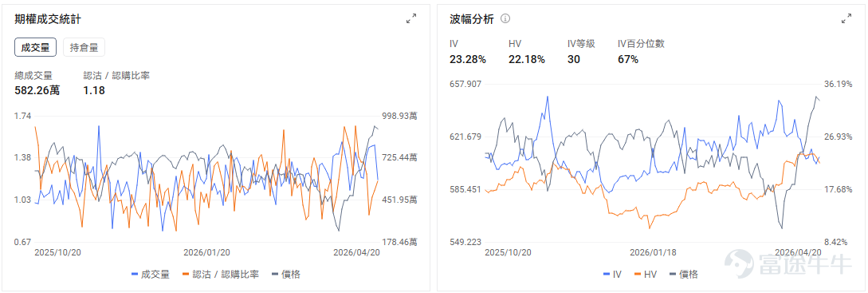The image size is (868, 293).
Task: Select the 成交量 tab
Action: click(35, 48)
